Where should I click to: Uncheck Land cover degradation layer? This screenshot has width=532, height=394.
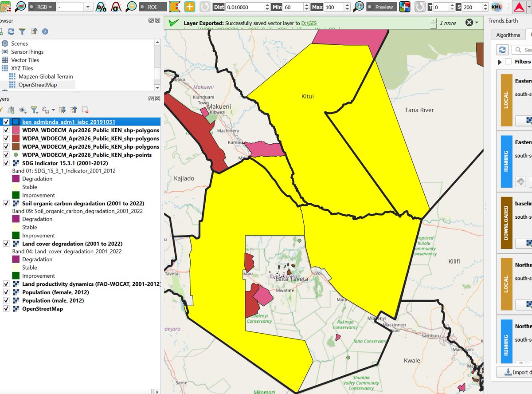pyautogui.click(x=6, y=244)
